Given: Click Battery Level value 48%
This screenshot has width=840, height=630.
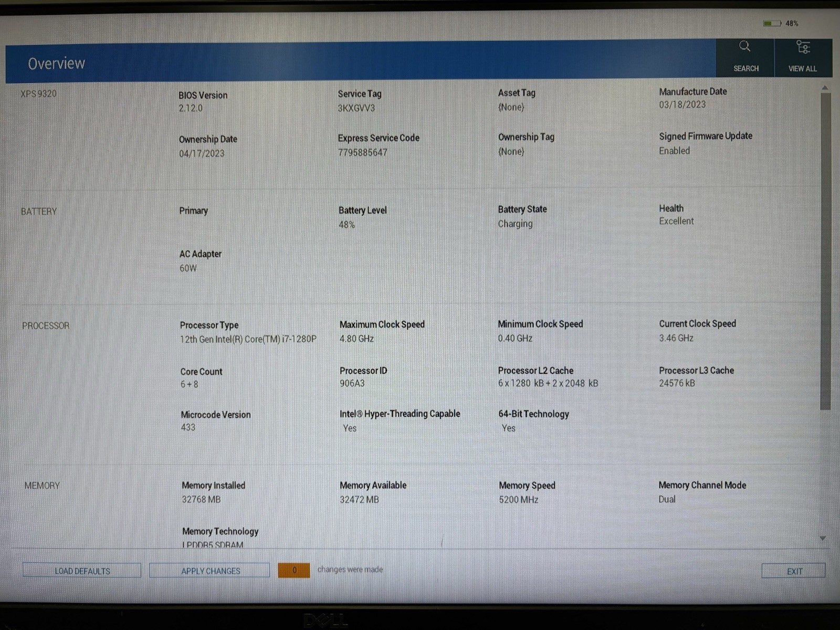Looking at the screenshot, I should point(346,225).
